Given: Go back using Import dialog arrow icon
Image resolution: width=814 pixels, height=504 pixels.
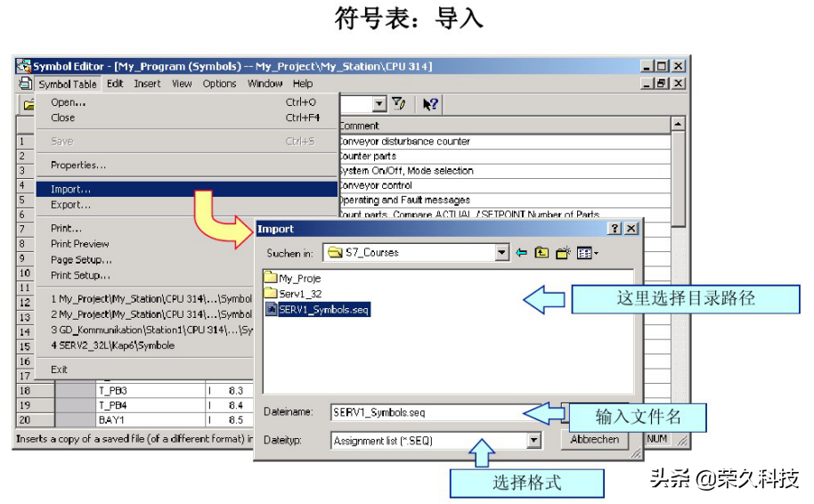Looking at the screenshot, I should 521,253.
